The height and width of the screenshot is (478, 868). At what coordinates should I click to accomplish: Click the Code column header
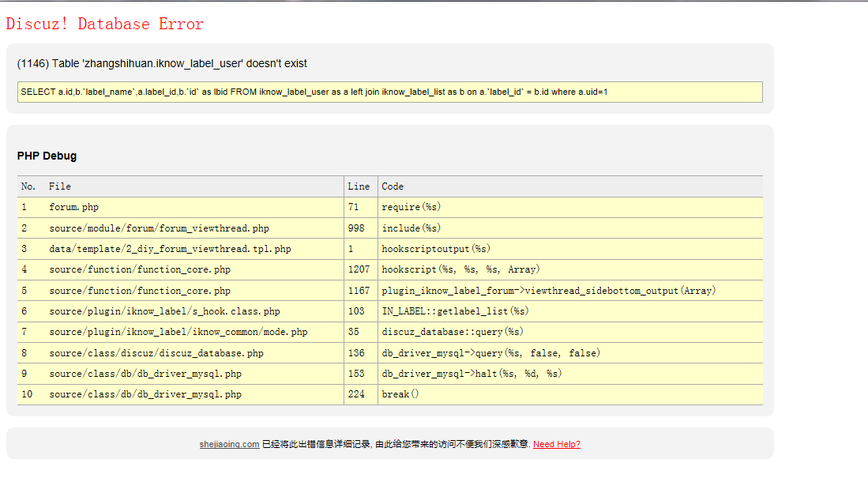[x=393, y=186]
